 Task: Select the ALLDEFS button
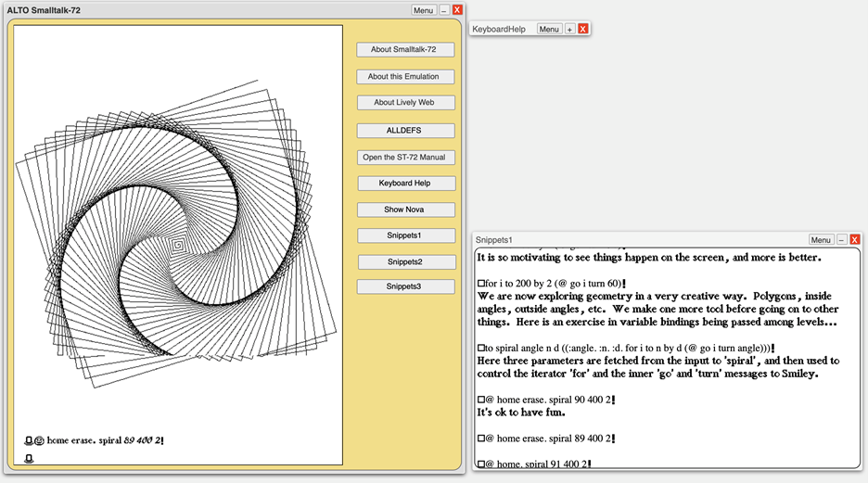403,131
